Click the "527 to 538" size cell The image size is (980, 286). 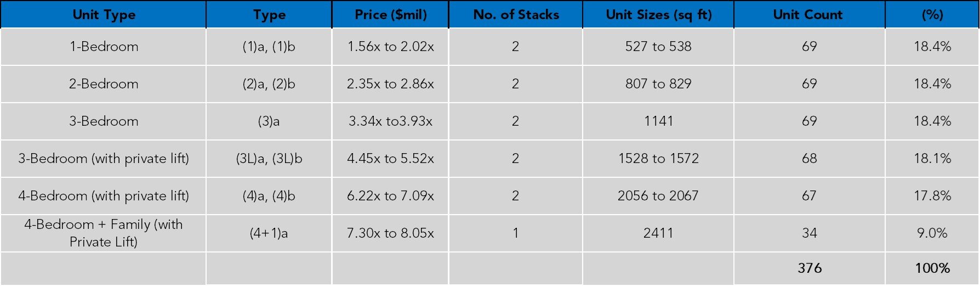tap(658, 47)
